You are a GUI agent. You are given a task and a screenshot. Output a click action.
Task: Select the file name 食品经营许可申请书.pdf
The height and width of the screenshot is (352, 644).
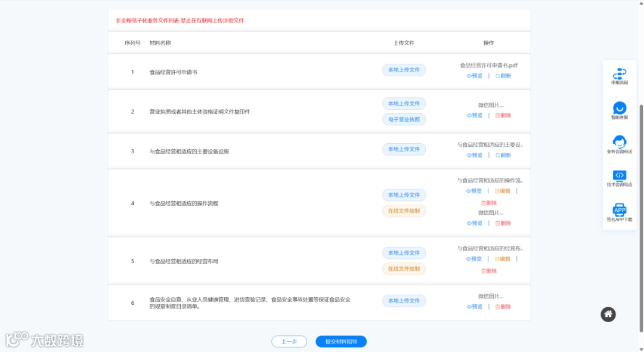click(489, 65)
